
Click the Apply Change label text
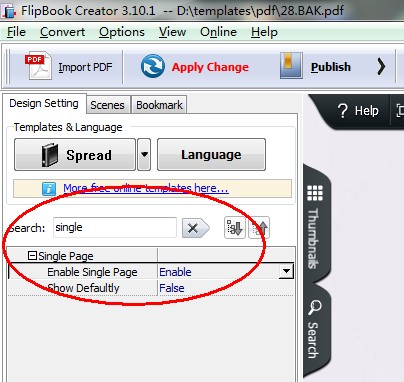click(210, 67)
